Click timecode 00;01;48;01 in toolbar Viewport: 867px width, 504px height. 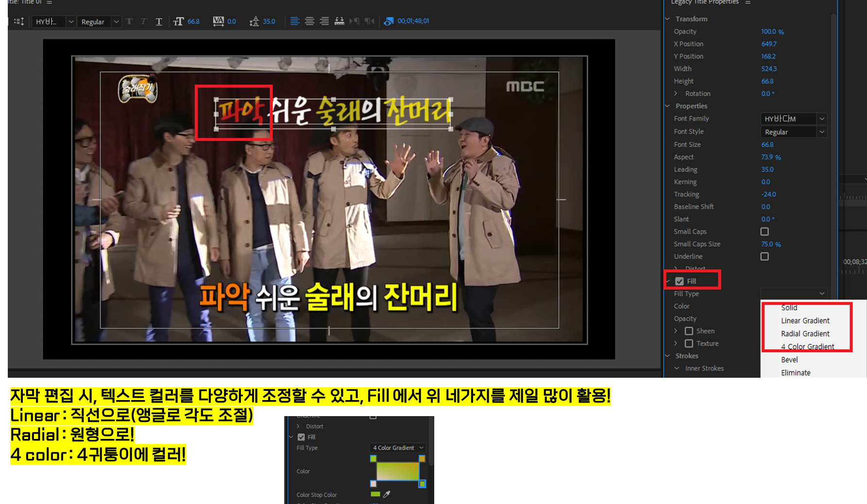click(413, 21)
